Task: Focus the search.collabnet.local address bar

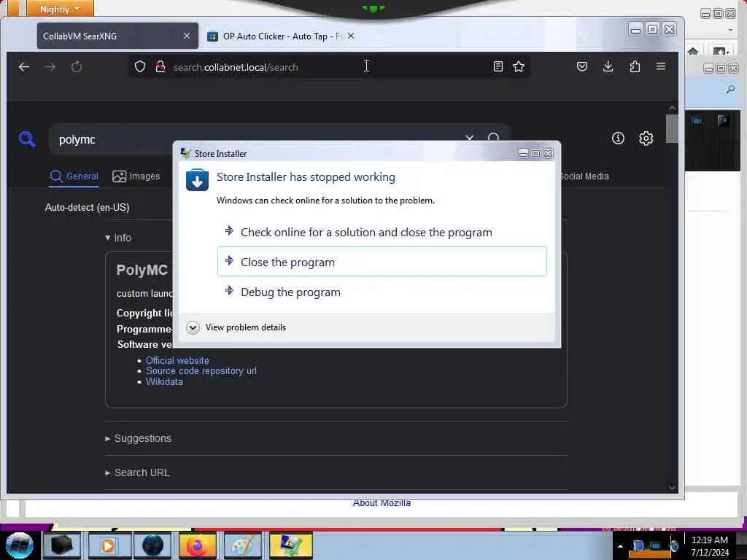Action: pos(329,66)
